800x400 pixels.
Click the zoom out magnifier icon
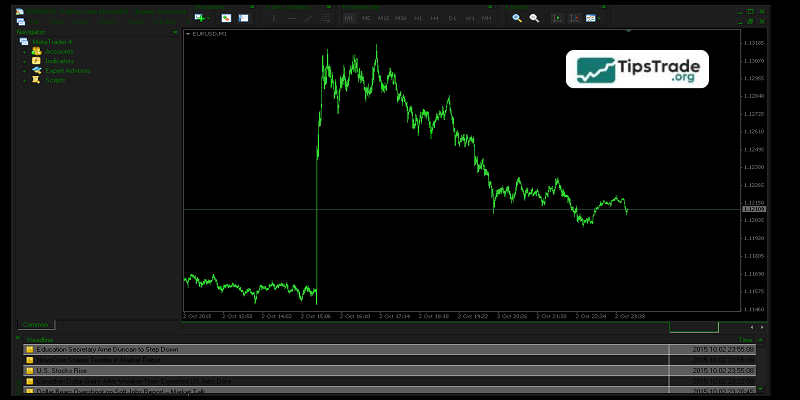[534, 18]
